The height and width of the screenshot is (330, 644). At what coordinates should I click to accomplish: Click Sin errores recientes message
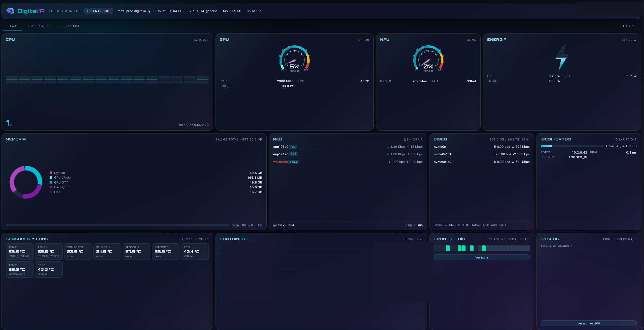(556, 246)
